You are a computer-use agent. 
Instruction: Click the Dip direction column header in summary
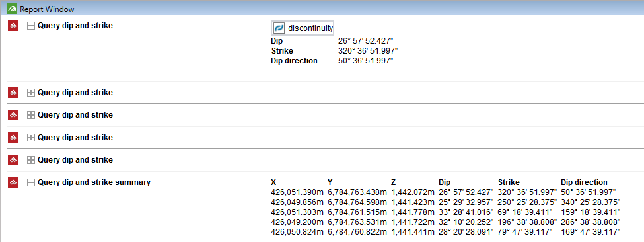pyautogui.click(x=584, y=182)
